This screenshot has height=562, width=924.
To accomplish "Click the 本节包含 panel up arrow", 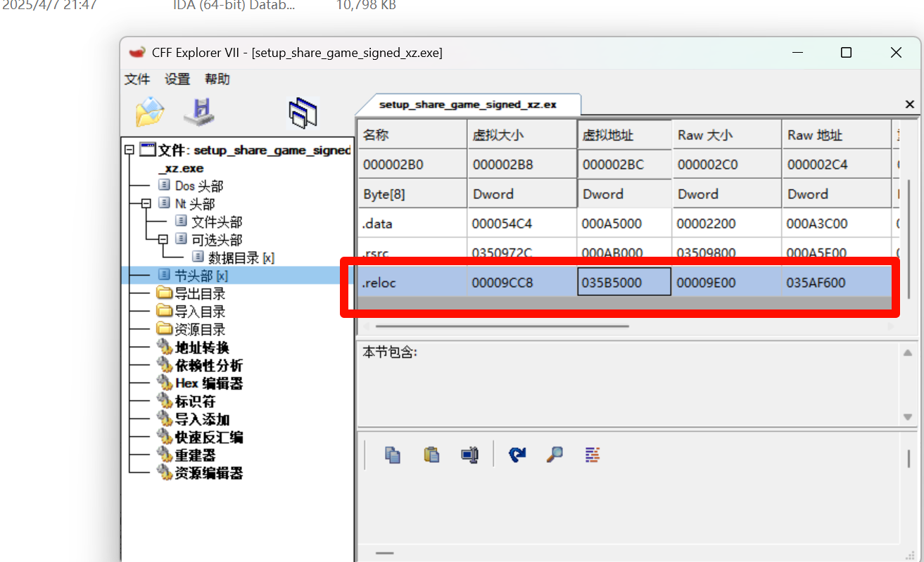I will coord(909,353).
